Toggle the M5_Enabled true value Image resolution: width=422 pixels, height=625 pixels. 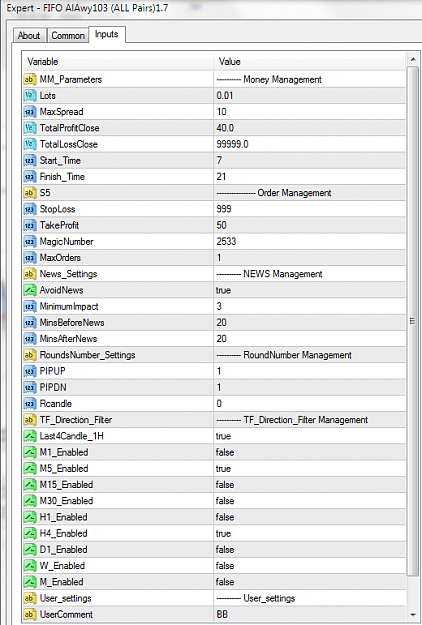point(224,469)
